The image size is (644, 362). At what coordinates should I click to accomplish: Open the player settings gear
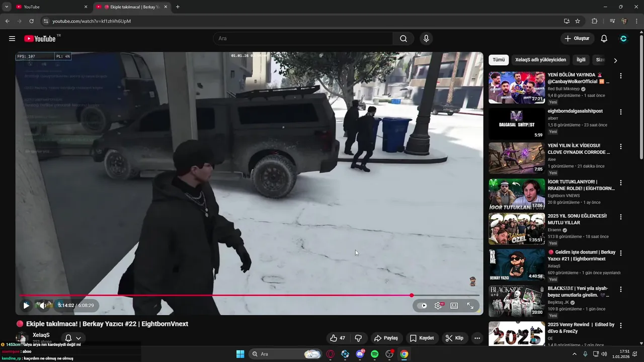click(x=438, y=305)
